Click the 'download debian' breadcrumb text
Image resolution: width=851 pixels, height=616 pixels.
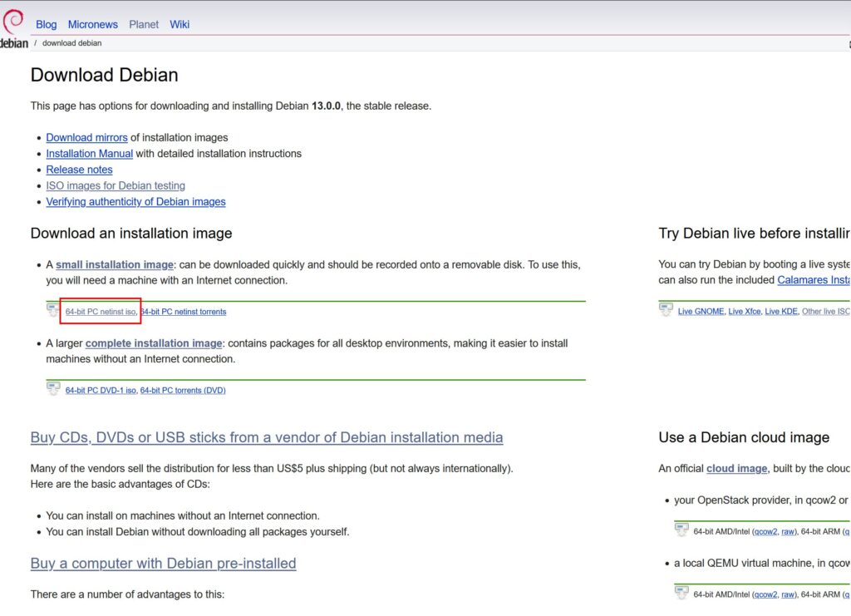[x=71, y=43]
